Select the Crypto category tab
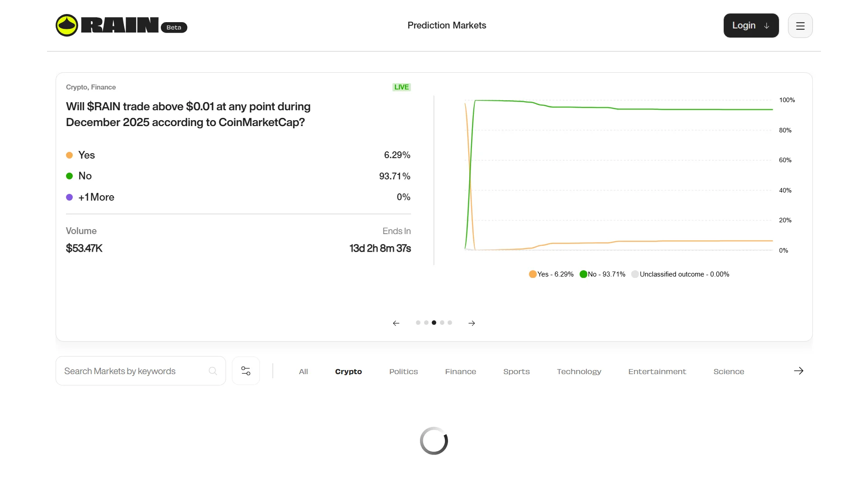Viewport: 868px width, 488px height. pos(348,371)
